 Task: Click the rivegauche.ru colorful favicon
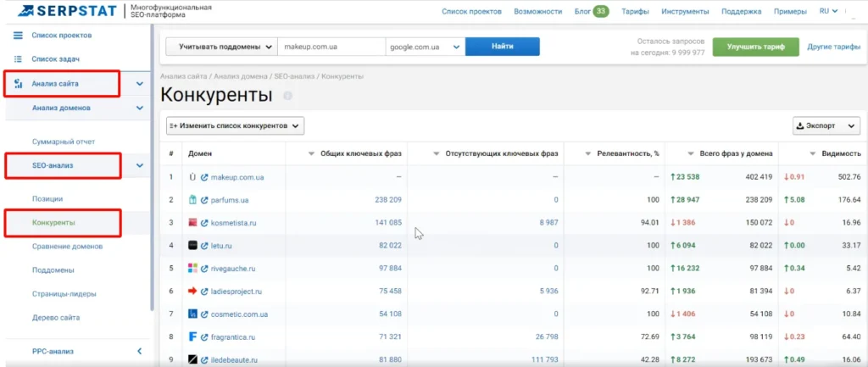pos(192,268)
